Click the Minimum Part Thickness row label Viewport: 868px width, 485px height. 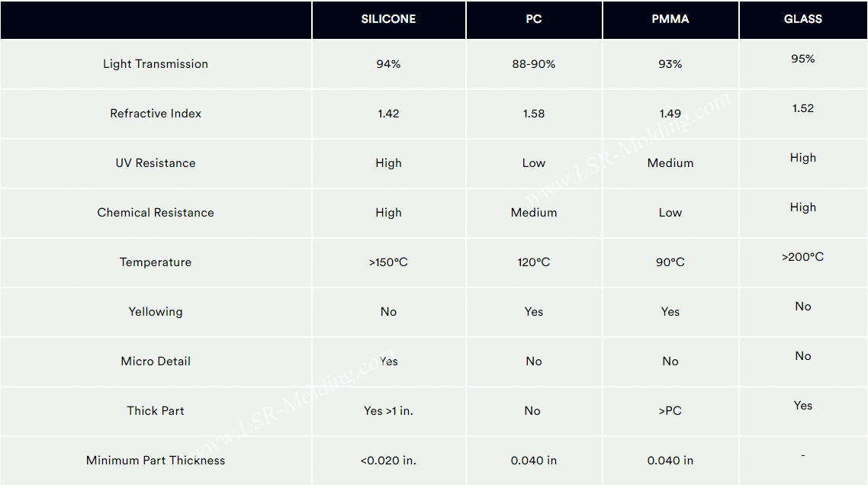coord(156,461)
